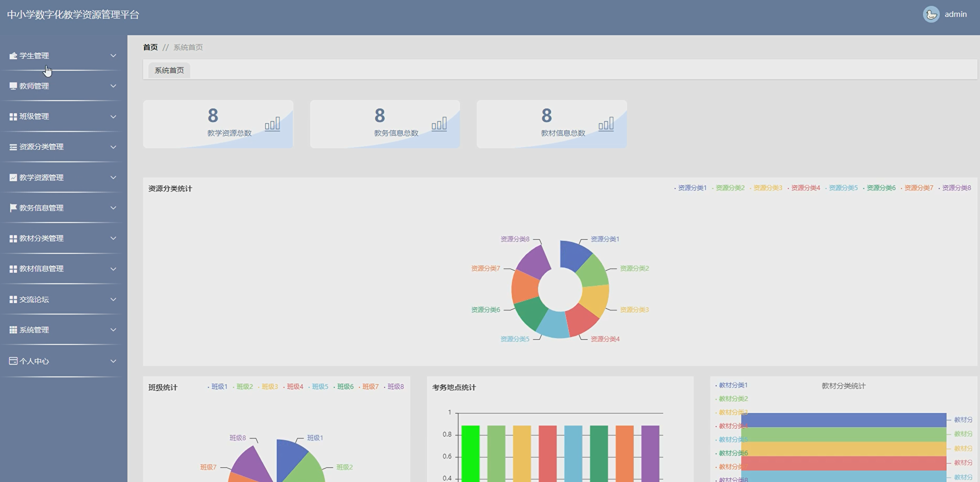Click the 教学资源管理 chart icon

[x=13, y=178]
